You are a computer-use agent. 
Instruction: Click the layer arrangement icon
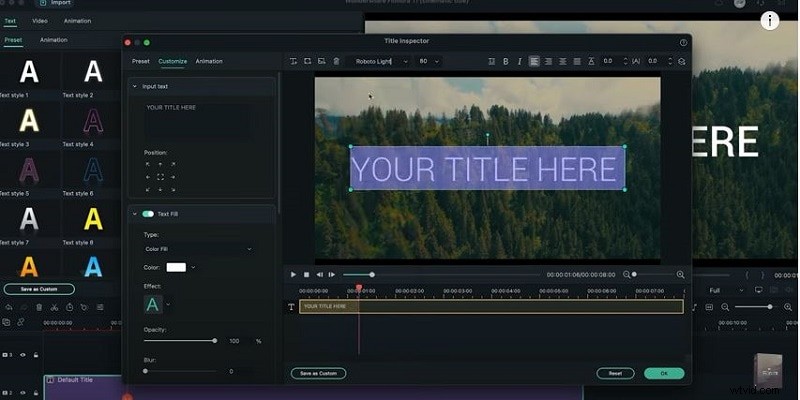click(682, 61)
